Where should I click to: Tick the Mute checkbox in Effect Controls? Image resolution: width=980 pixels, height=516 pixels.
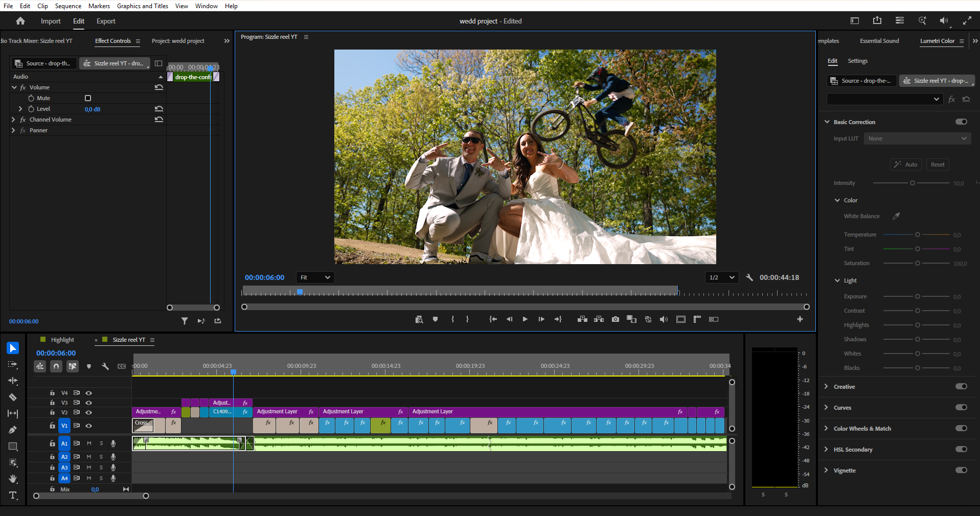88,98
